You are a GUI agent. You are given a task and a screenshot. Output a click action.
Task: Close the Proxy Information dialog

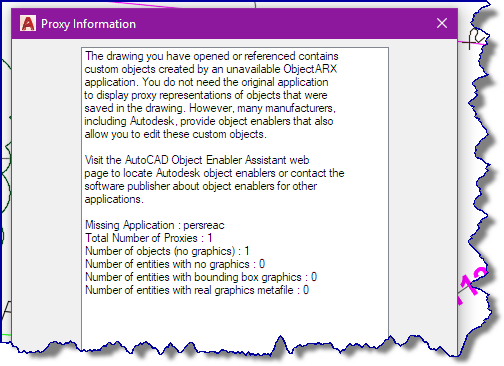[442, 23]
